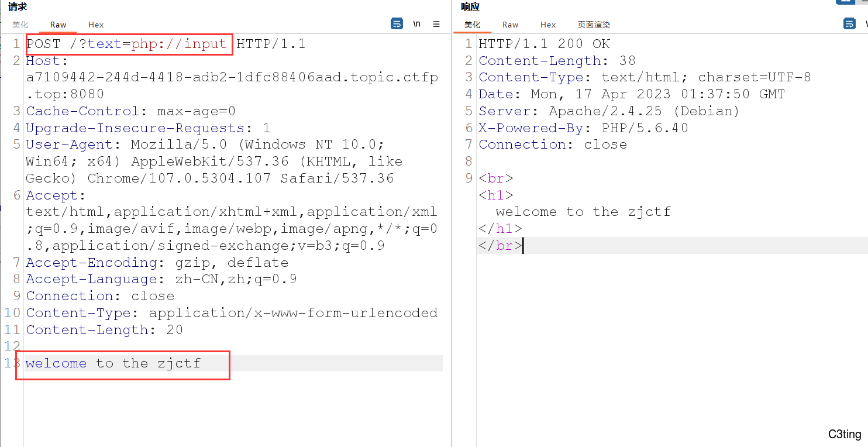Click the application/signed-exchange;v=b3;q=0.9 text
The image size is (868, 447).
tap(218, 246)
